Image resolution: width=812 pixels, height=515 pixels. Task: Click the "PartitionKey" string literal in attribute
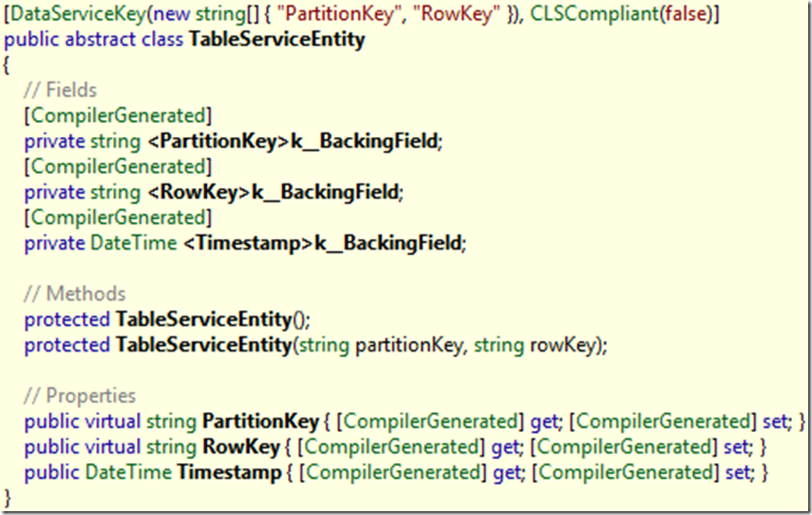click(x=339, y=14)
